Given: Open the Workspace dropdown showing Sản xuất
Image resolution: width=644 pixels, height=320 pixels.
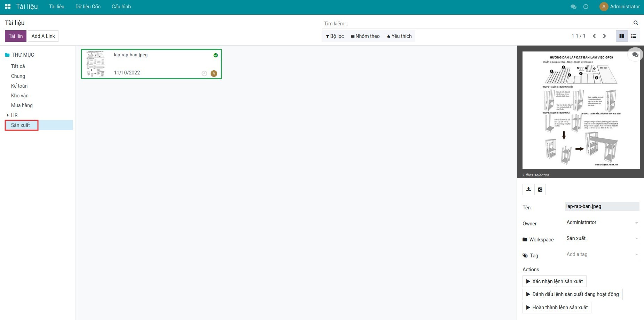Looking at the screenshot, I should pyautogui.click(x=602, y=239).
